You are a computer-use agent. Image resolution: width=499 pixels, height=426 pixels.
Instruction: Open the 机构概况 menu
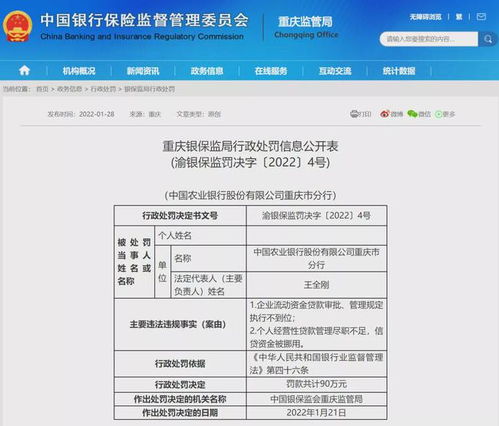[x=79, y=71]
